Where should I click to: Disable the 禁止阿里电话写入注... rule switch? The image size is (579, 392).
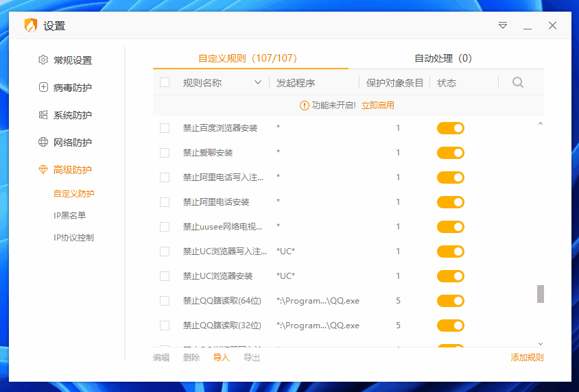click(451, 177)
